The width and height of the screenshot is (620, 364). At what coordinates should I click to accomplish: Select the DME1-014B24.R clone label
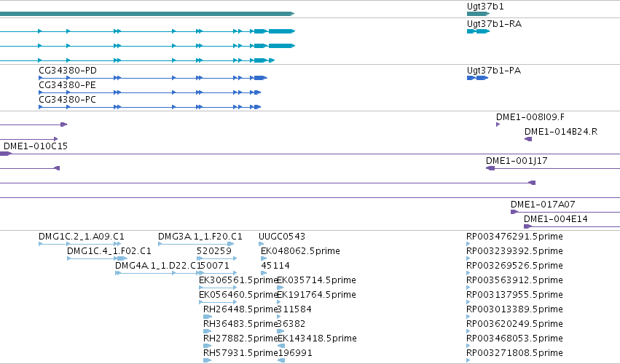pos(561,132)
